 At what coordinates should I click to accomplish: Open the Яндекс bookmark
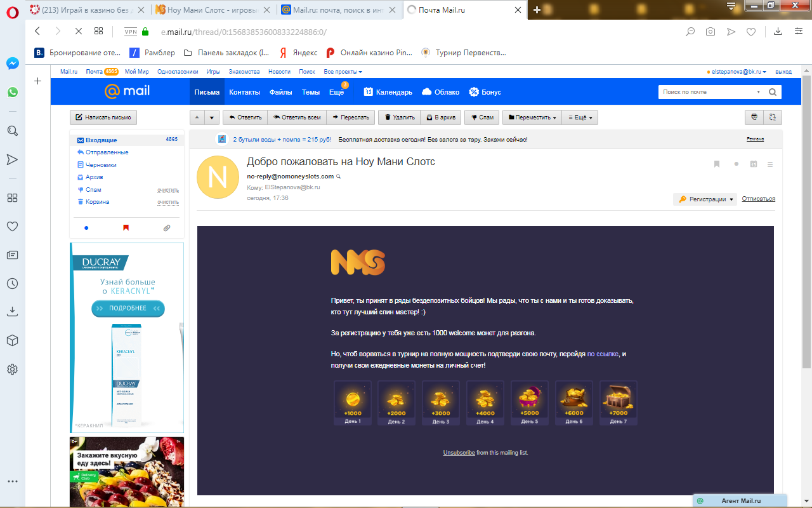pos(298,53)
